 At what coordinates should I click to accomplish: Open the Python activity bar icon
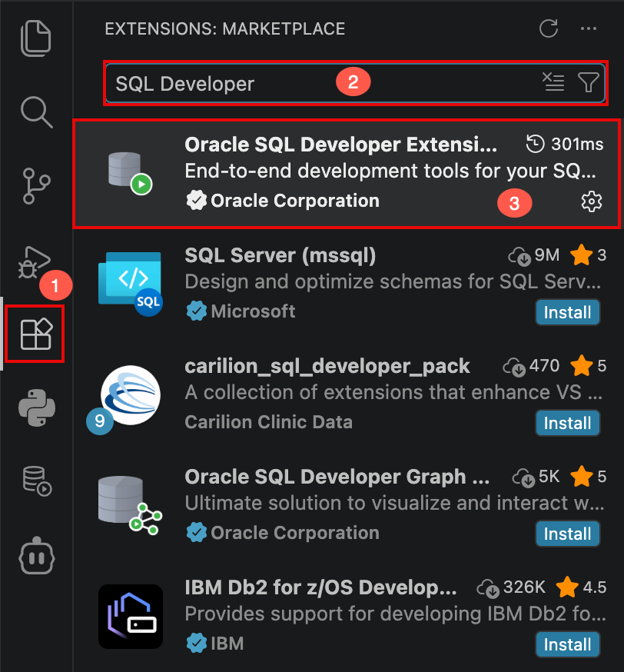point(37,408)
